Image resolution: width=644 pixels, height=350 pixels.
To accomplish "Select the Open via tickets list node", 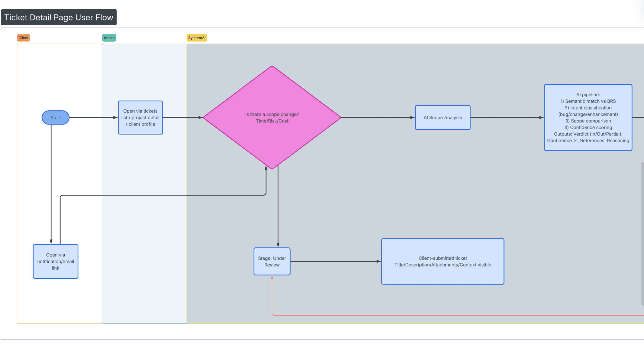I will (140, 117).
